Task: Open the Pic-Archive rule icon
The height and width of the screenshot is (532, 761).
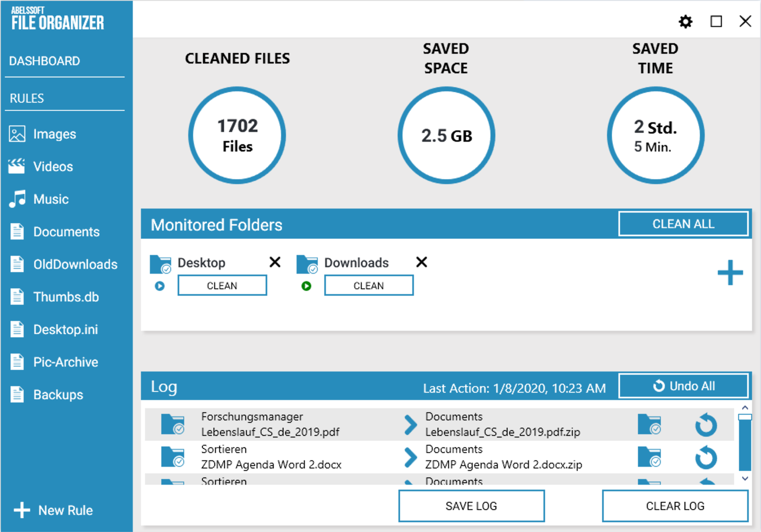Action: (16, 362)
